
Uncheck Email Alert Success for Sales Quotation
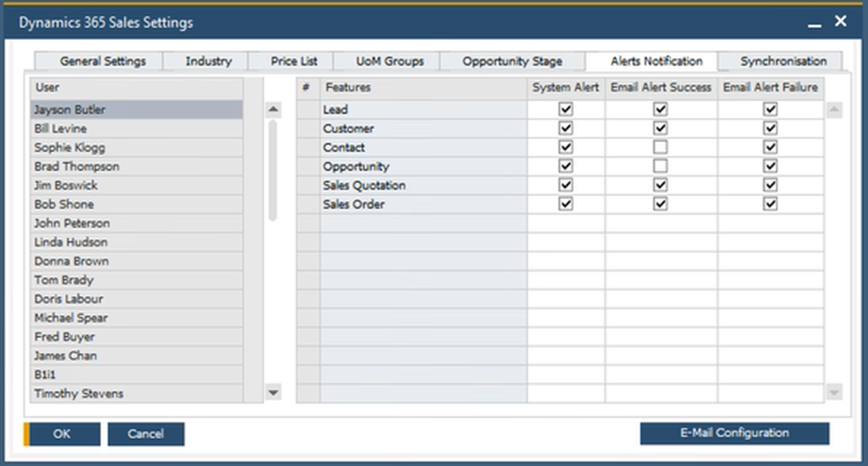pos(661,185)
